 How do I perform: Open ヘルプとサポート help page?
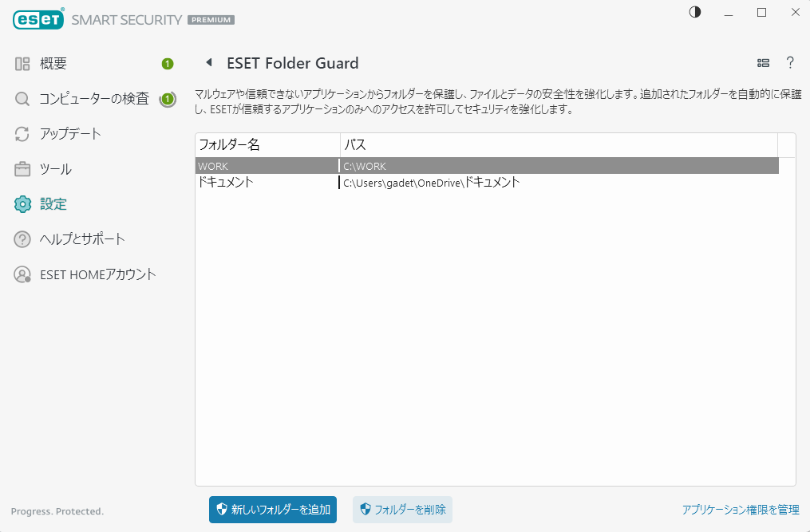pyautogui.click(x=82, y=239)
